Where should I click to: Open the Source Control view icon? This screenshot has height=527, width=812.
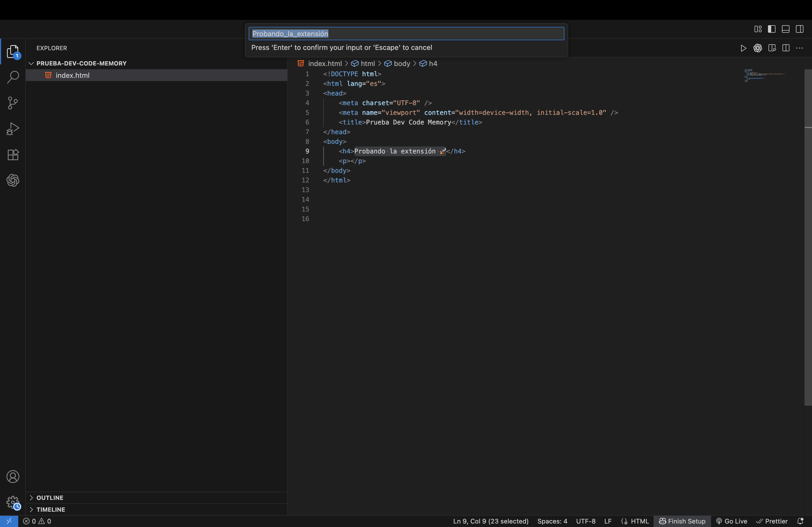pyautogui.click(x=13, y=103)
